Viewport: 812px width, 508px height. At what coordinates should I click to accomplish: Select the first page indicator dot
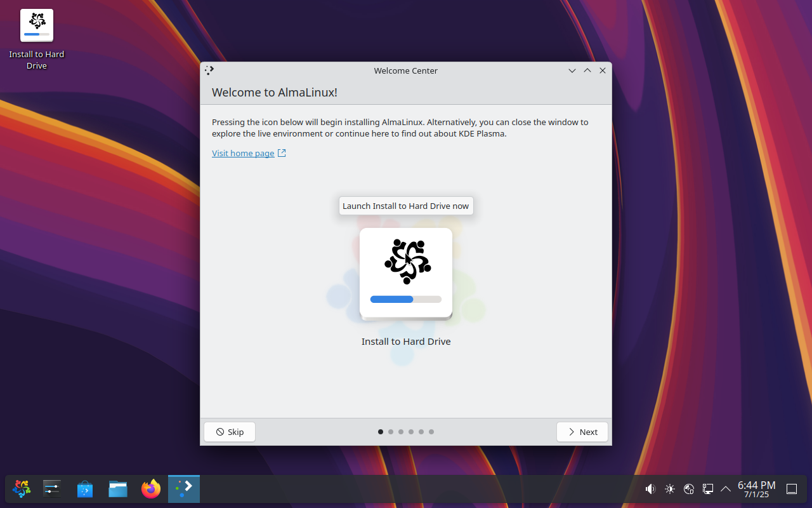point(381,432)
